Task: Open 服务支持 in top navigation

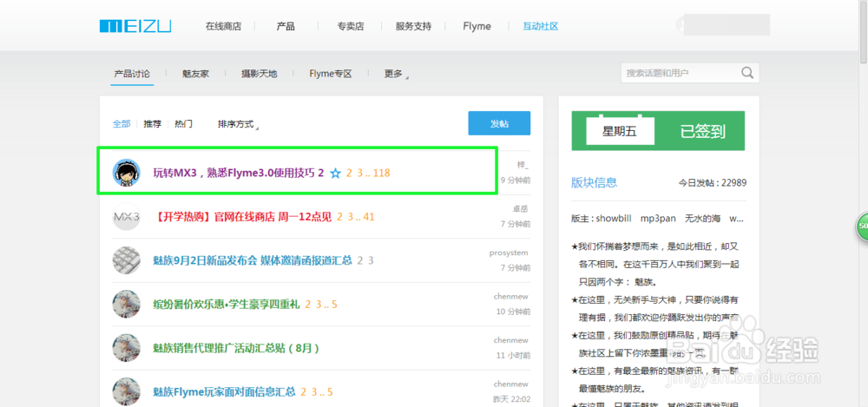Action: click(413, 26)
